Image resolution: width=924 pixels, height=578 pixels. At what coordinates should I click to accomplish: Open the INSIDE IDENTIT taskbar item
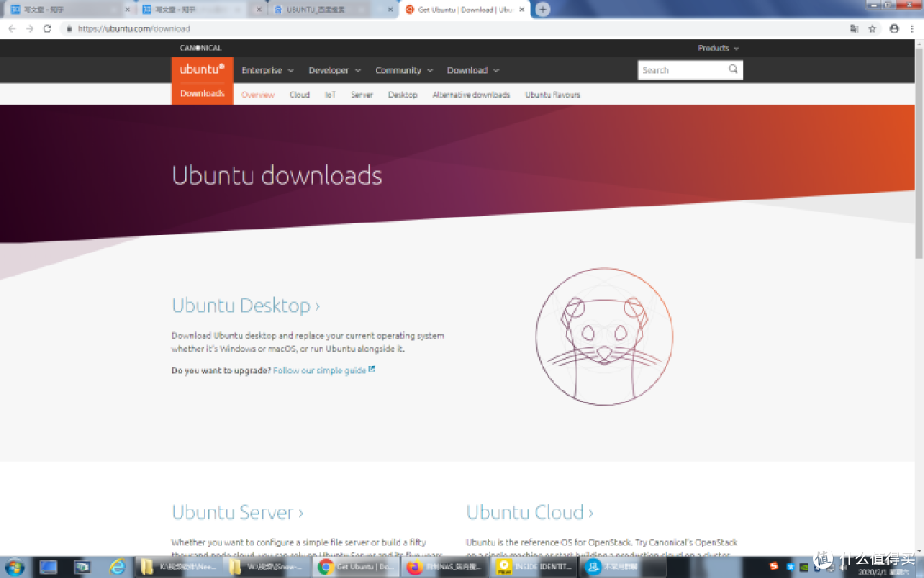[535, 568]
